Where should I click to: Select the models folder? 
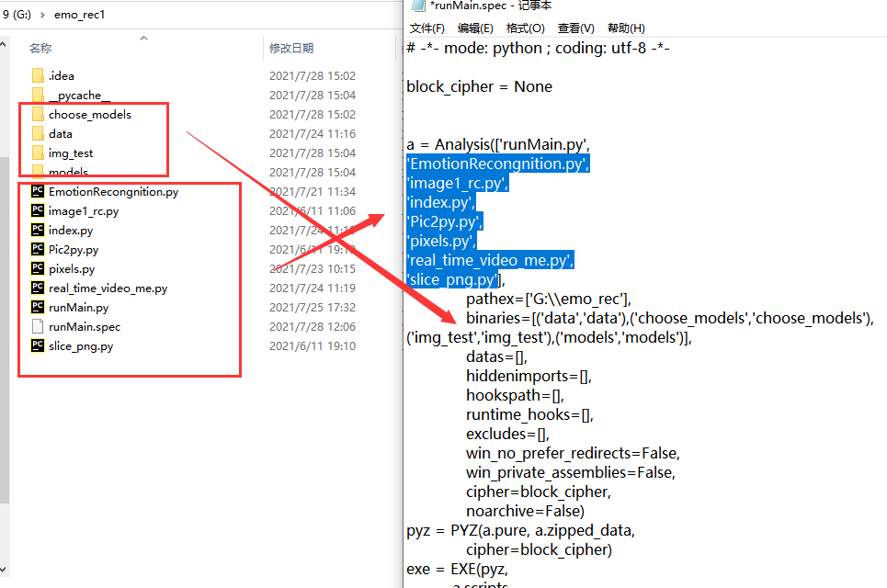pos(37,172)
